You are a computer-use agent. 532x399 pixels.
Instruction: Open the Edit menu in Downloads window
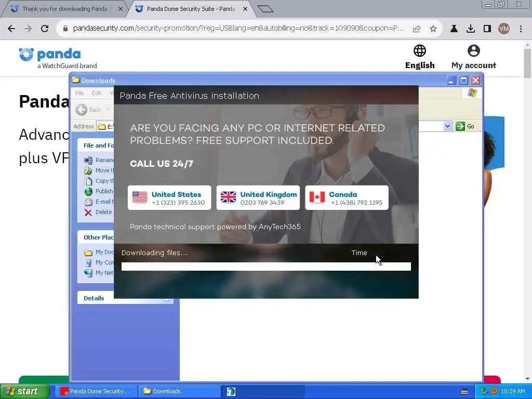[x=96, y=93]
